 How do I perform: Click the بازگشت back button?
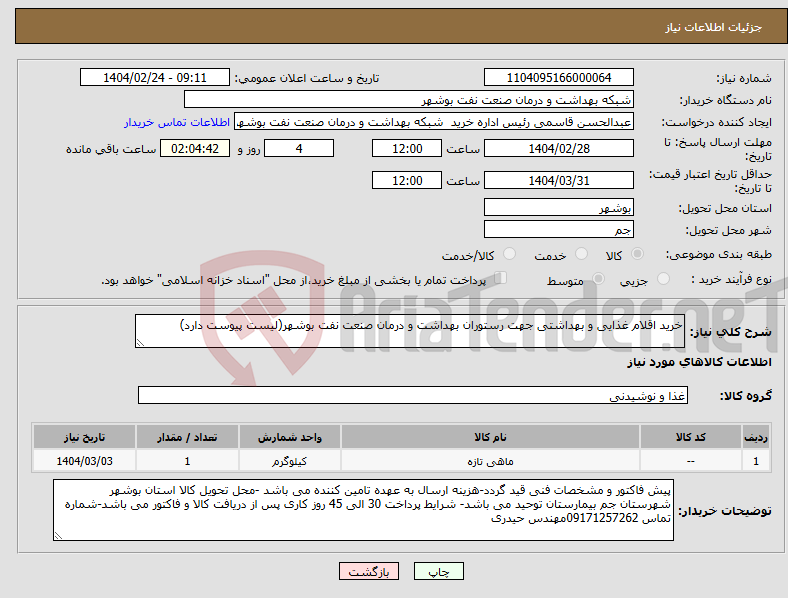click(x=369, y=571)
